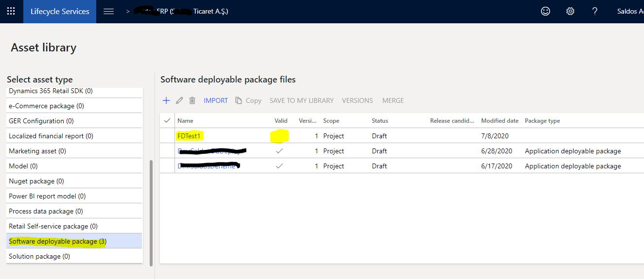
Task: Sort by Release candidate column header
Action: pyautogui.click(x=452, y=121)
